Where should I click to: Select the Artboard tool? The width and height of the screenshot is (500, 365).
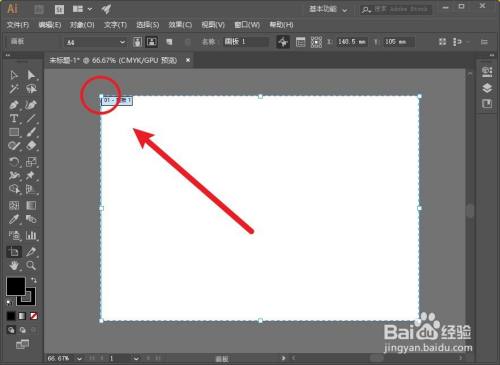(x=14, y=252)
